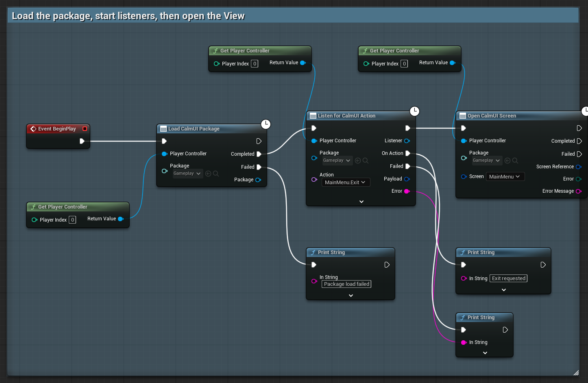This screenshot has width=588, height=383.
Task: Click the Player Index field of the lower-left Get Player Controller
Action: click(x=72, y=220)
